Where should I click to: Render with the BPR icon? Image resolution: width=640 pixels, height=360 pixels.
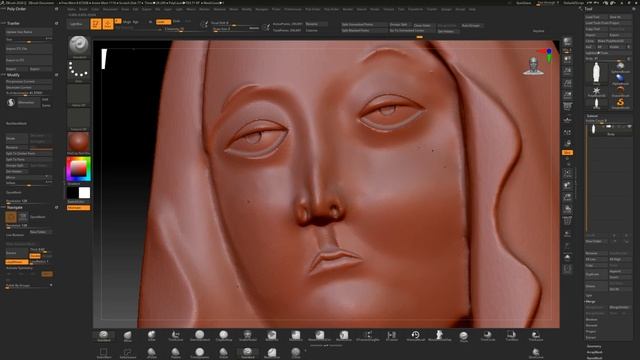pyautogui.click(x=567, y=42)
